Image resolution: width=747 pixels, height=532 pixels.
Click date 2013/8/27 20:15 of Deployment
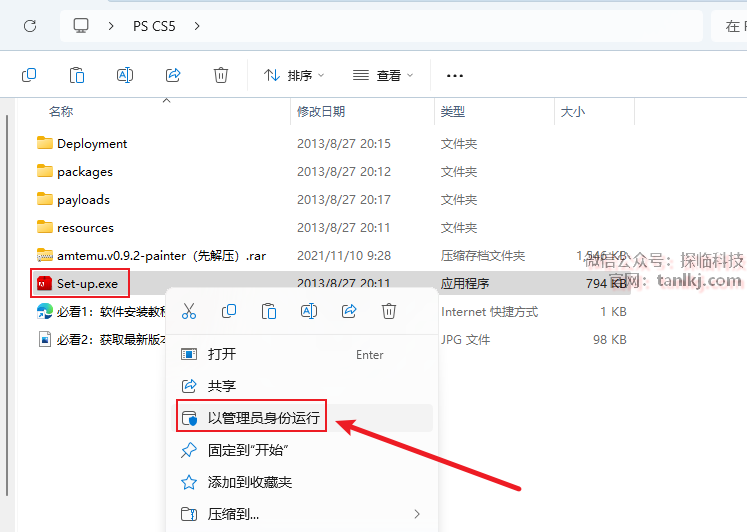coord(344,143)
